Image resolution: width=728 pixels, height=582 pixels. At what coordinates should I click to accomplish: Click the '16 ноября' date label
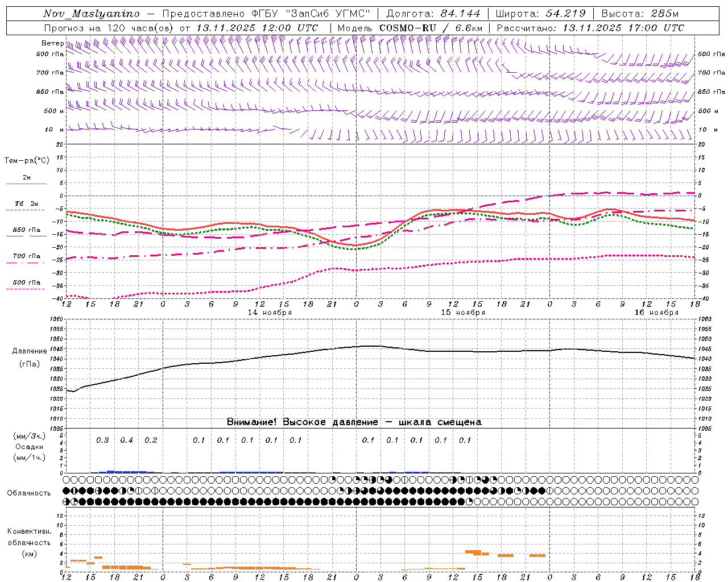pyautogui.click(x=656, y=313)
